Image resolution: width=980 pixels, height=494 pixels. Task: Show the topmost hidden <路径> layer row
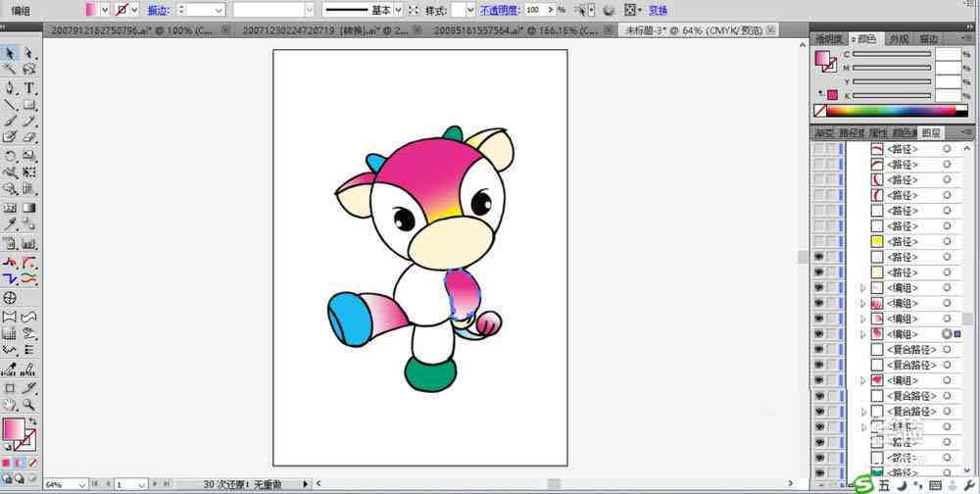coord(818,149)
